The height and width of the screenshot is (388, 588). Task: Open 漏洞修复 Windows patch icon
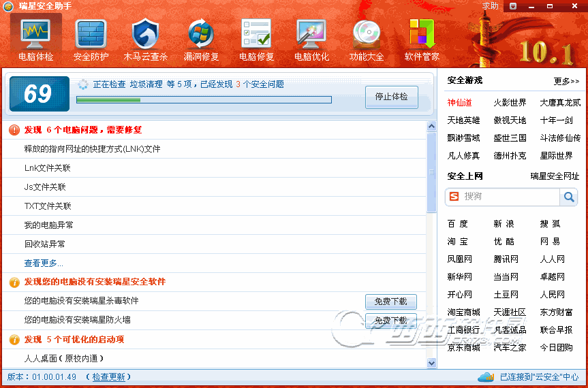[x=201, y=34]
